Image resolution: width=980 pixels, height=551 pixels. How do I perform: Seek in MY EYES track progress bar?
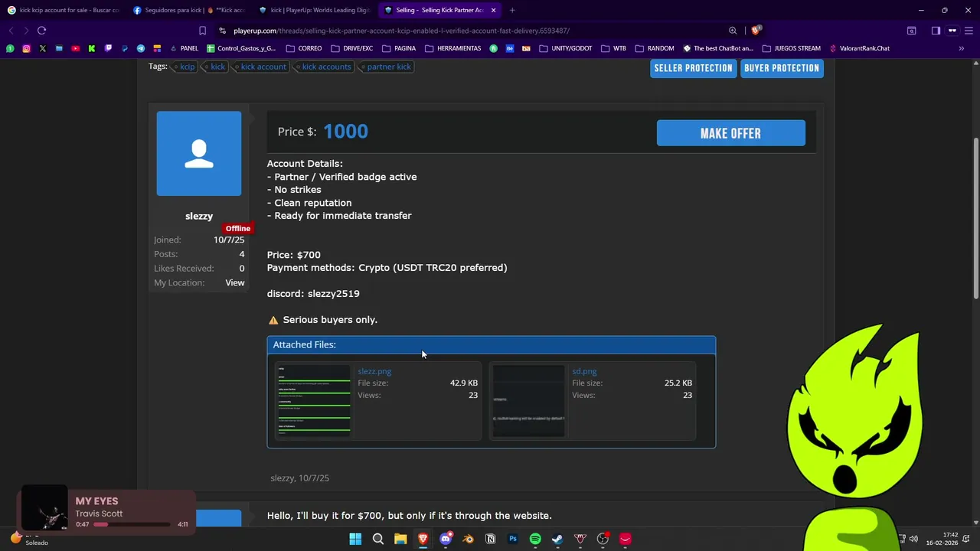point(132,524)
